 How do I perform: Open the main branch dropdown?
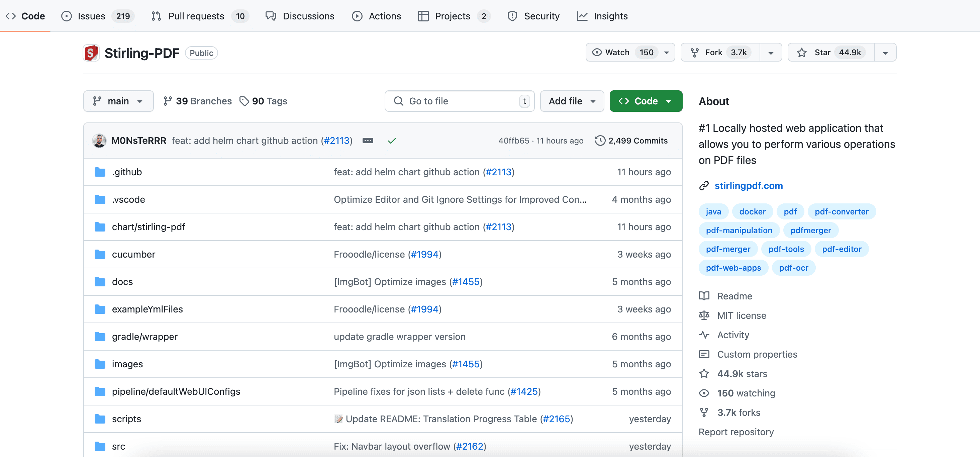click(x=118, y=101)
